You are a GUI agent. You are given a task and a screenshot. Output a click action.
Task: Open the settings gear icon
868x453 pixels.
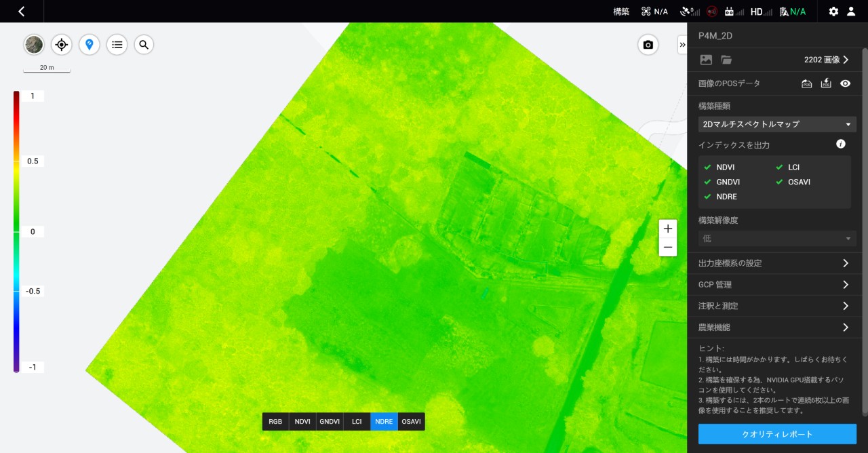point(833,12)
